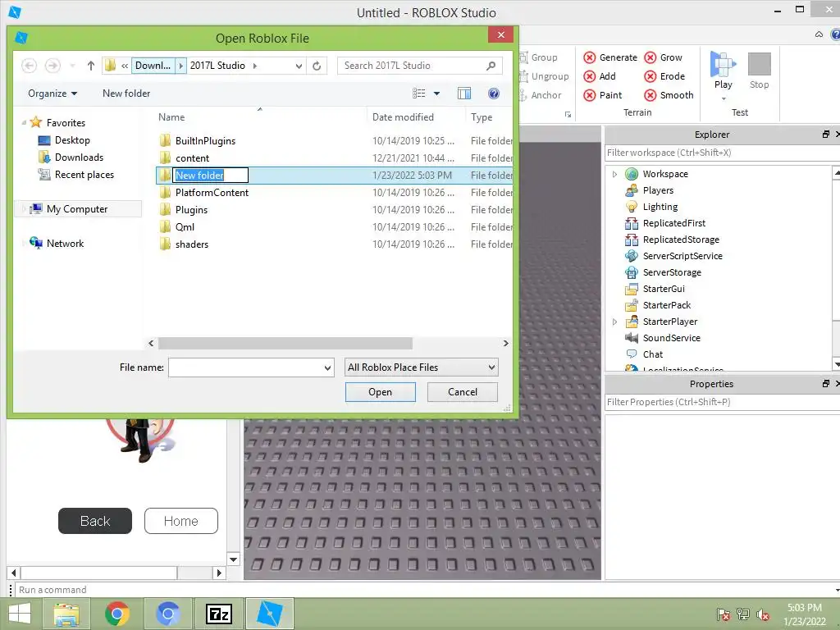Click the dialog Back navigation arrow

click(x=29, y=66)
